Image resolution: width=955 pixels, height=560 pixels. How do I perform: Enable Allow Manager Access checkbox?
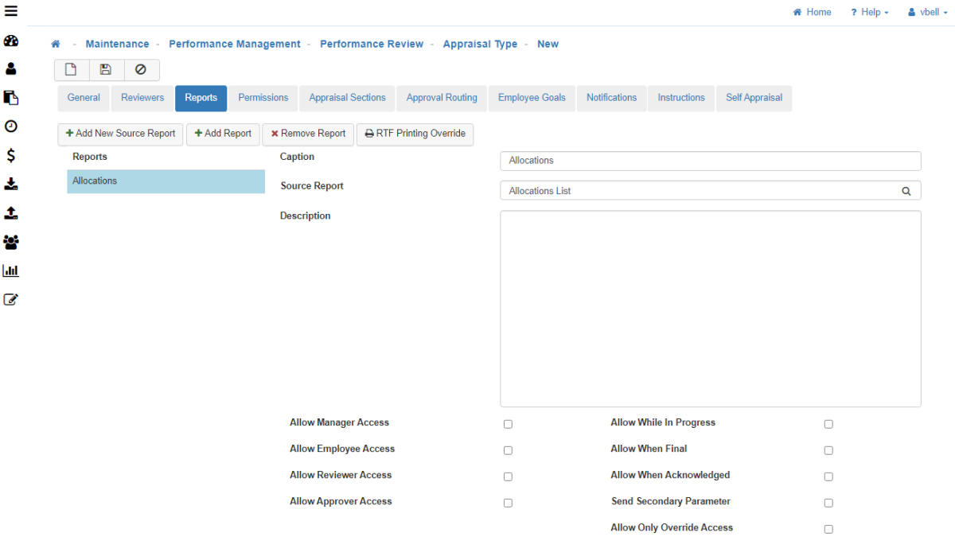[x=508, y=424]
